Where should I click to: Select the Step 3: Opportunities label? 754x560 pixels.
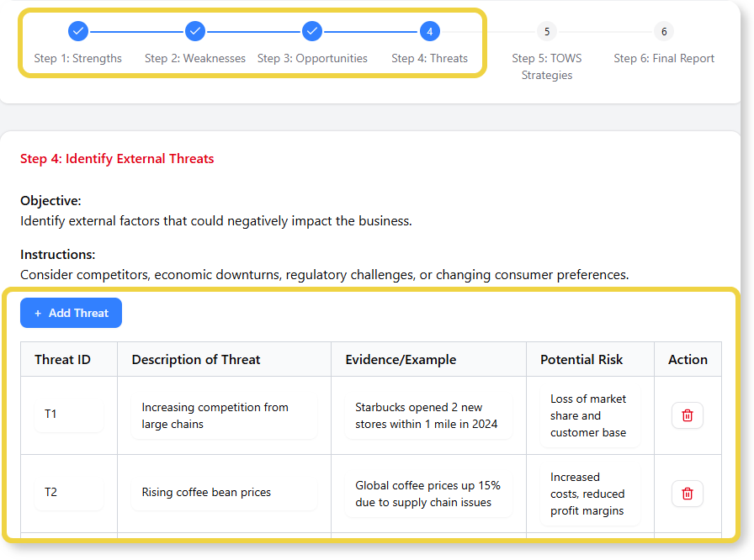click(x=311, y=58)
